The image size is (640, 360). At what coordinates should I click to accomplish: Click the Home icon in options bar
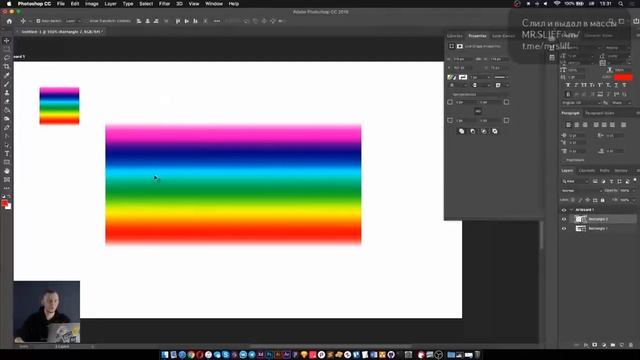(x=9, y=21)
